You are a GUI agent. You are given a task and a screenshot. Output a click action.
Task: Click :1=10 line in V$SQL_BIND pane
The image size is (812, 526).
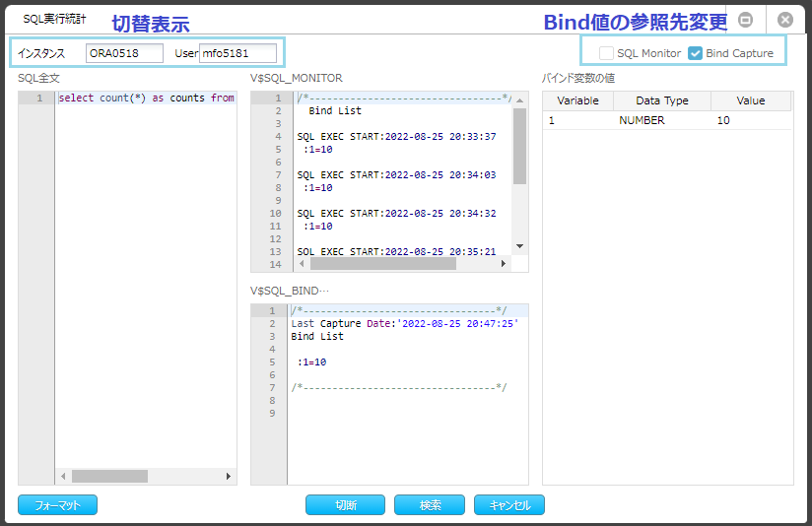(x=311, y=362)
